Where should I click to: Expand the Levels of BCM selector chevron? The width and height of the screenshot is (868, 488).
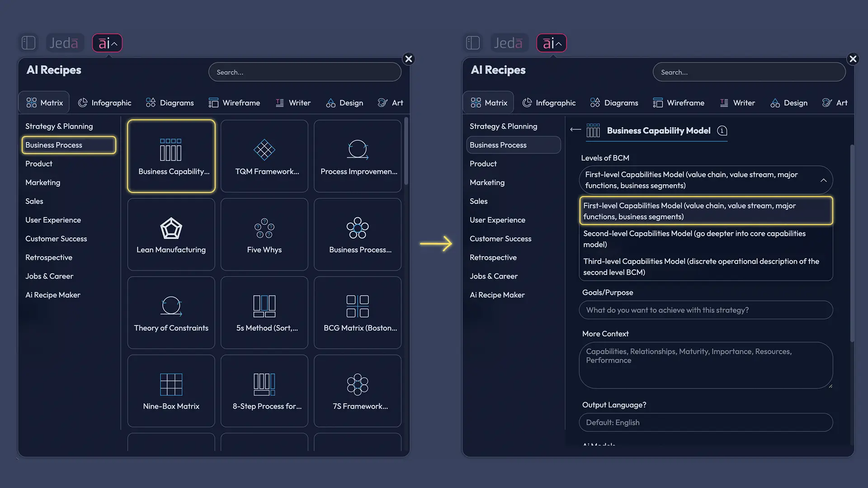823,180
